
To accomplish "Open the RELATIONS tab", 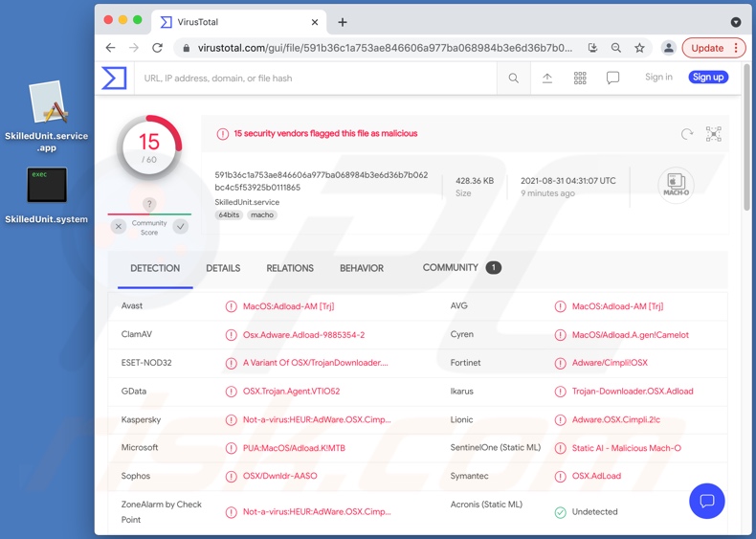I will pos(290,268).
